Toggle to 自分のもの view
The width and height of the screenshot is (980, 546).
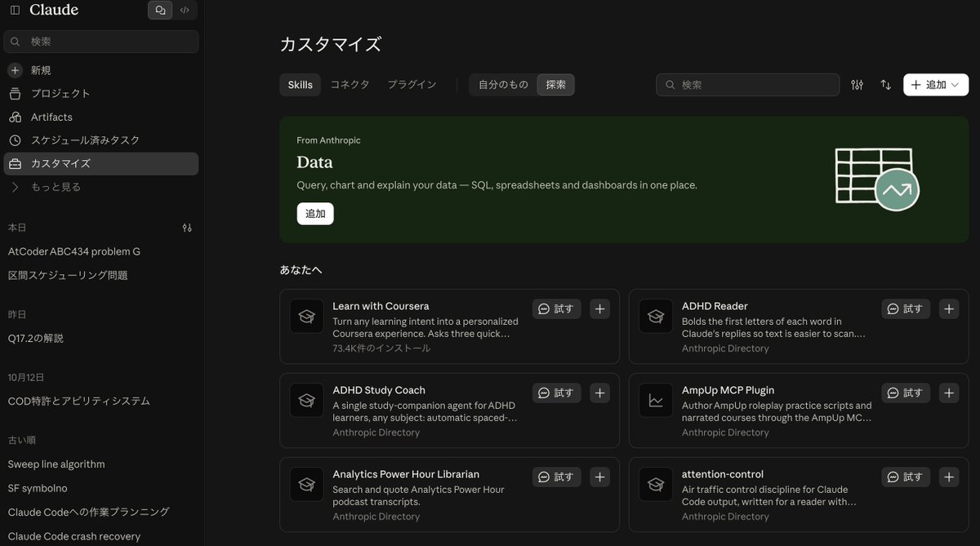[503, 85]
